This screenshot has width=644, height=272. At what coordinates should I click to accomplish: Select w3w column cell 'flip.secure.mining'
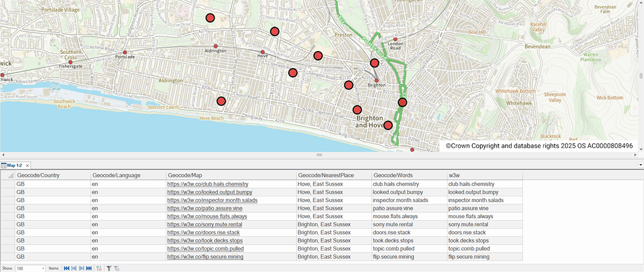pos(485,257)
